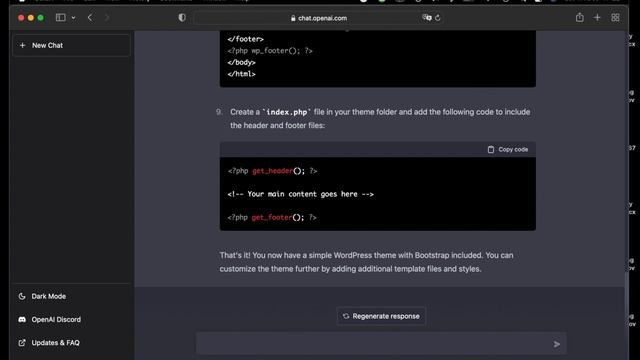Image resolution: width=640 pixels, height=360 pixels.
Task: Reload the page with reload icon
Action: 438,18
